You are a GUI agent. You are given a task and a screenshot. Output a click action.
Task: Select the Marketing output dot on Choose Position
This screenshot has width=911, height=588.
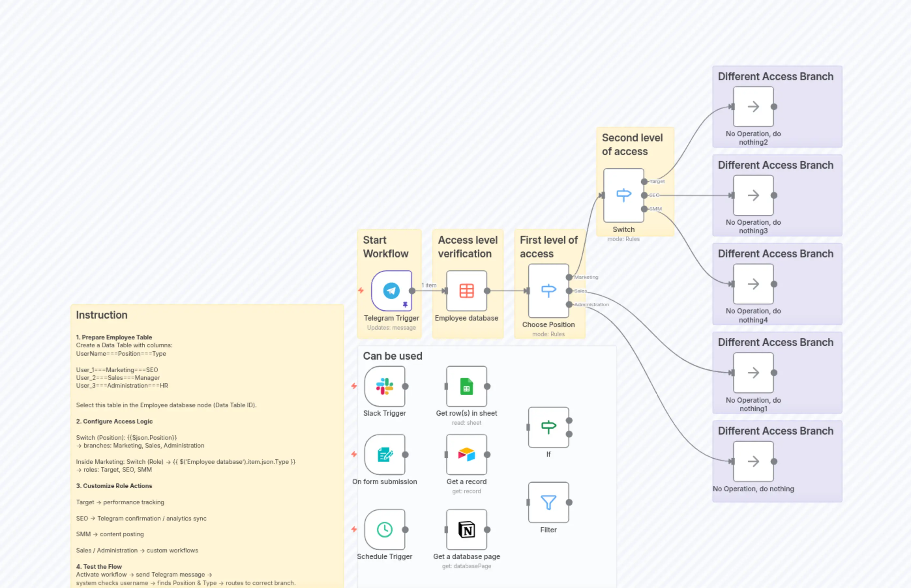[570, 277]
